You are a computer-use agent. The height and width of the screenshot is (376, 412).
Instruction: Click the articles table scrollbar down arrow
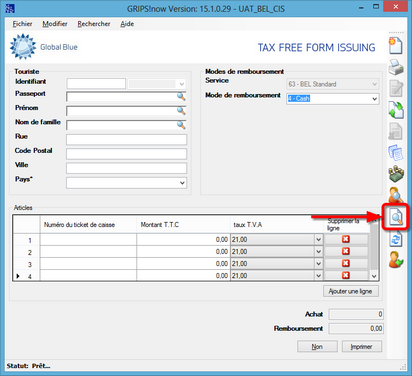click(374, 276)
